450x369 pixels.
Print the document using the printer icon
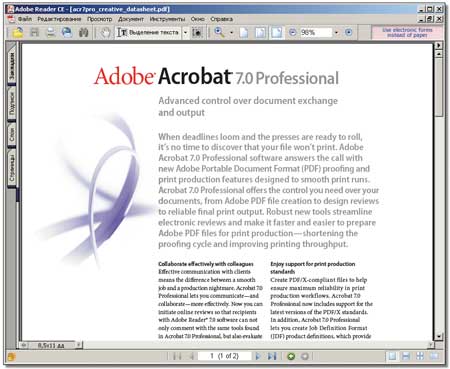pyautogui.click(x=51, y=33)
